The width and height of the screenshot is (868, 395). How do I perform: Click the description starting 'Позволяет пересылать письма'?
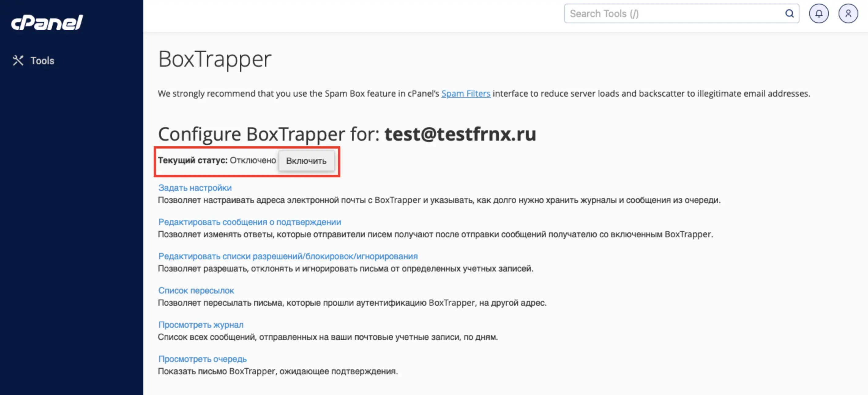tap(352, 303)
